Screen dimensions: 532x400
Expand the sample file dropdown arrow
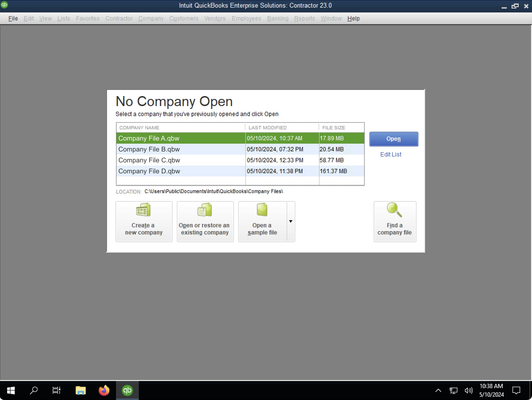pos(290,221)
